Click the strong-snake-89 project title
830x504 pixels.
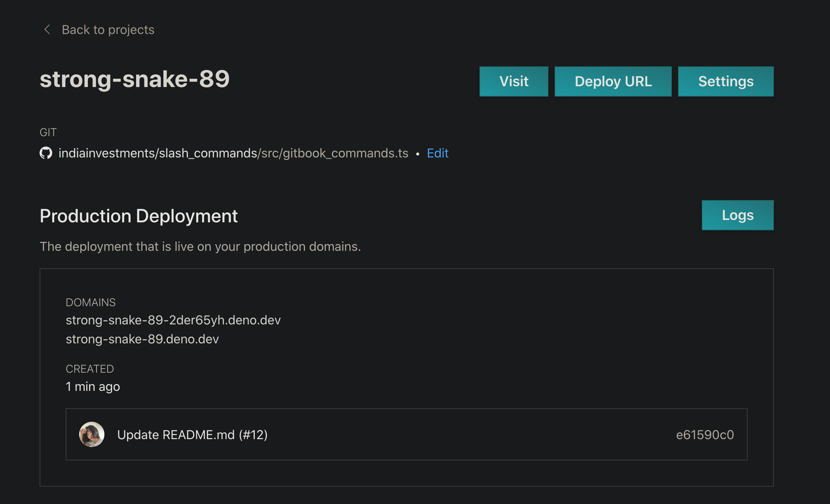[135, 79]
